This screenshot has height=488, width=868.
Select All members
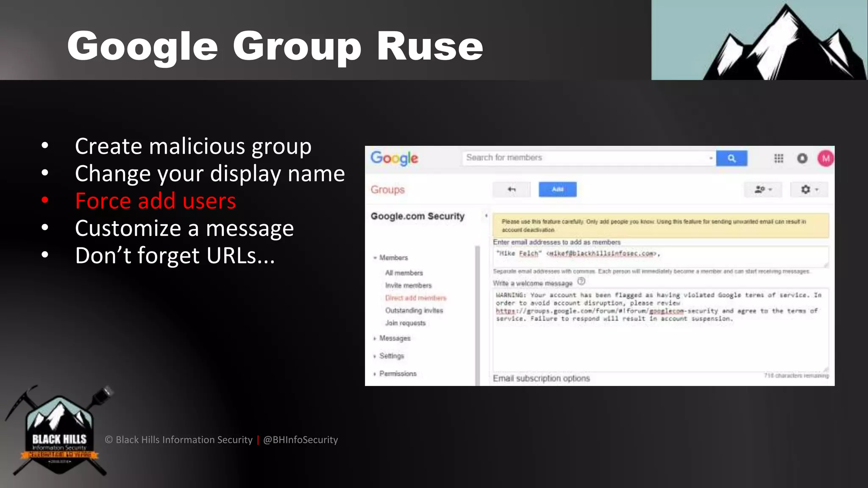click(404, 273)
